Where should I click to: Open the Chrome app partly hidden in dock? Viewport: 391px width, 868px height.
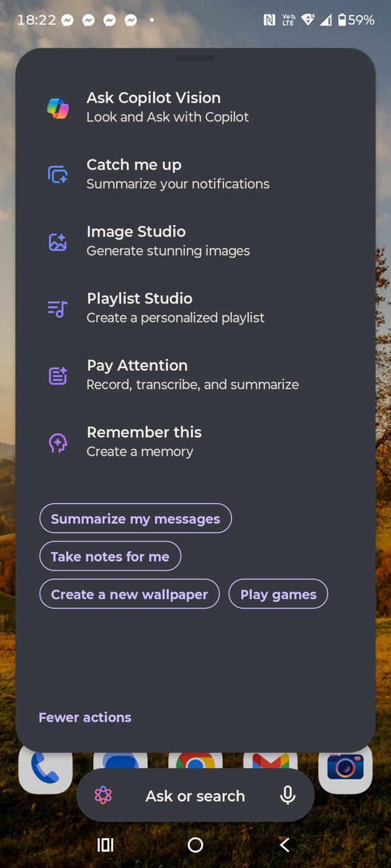tap(195, 760)
